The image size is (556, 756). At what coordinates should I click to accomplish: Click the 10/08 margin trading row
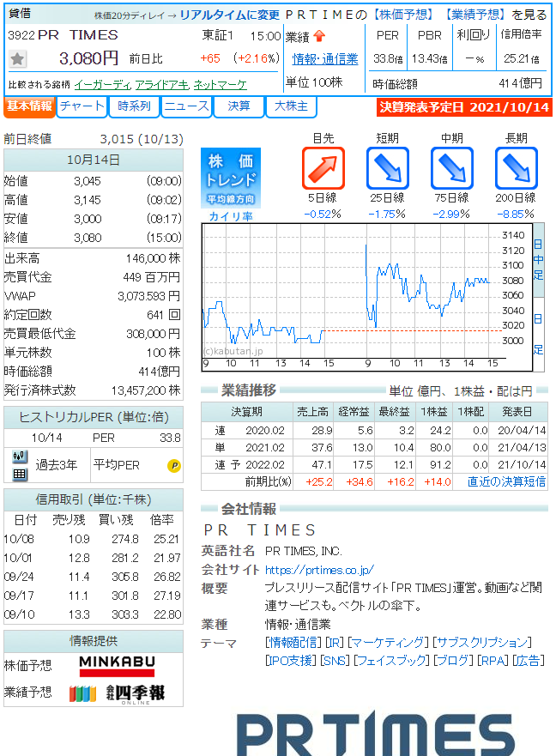93,539
